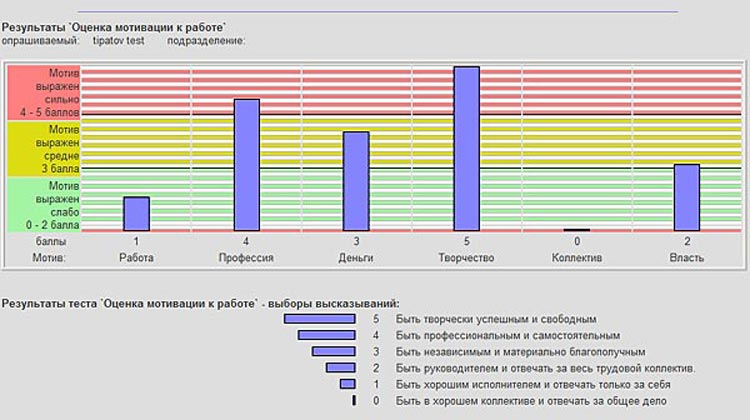Click horizontal bar for 'Быть руководителем' statement
Viewport: 750px width, 420px height.
[x=341, y=368]
